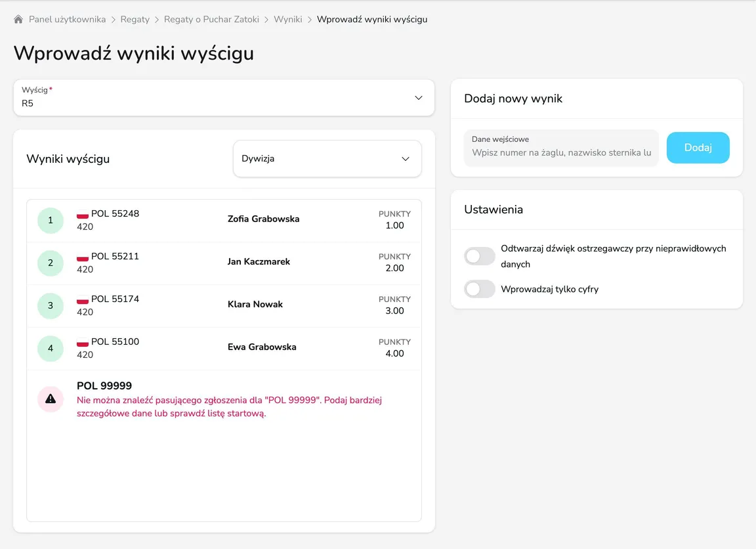756x549 pixels.
Task: Click the home icon in breadcrumb
Action: pyautogui.click(x=18, y=19)
